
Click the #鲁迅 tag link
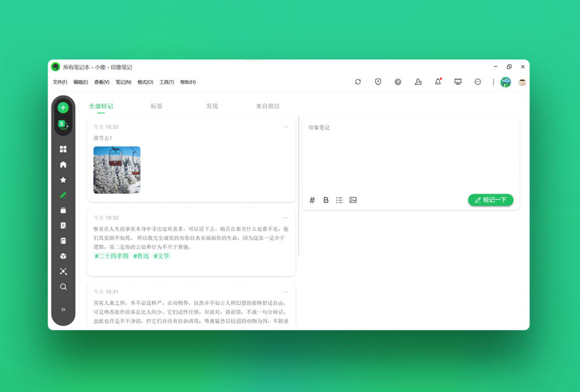tap(141, 256)
